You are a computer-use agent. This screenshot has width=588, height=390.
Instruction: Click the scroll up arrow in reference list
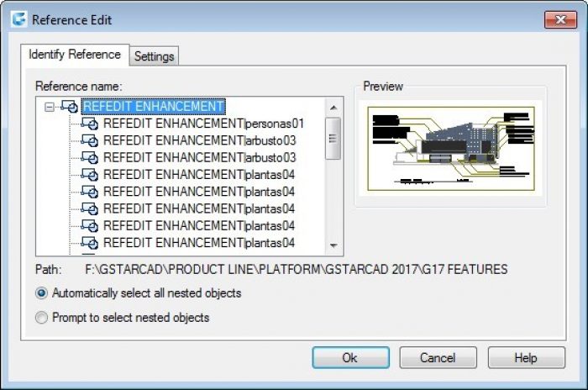click(x=333, y=108)
